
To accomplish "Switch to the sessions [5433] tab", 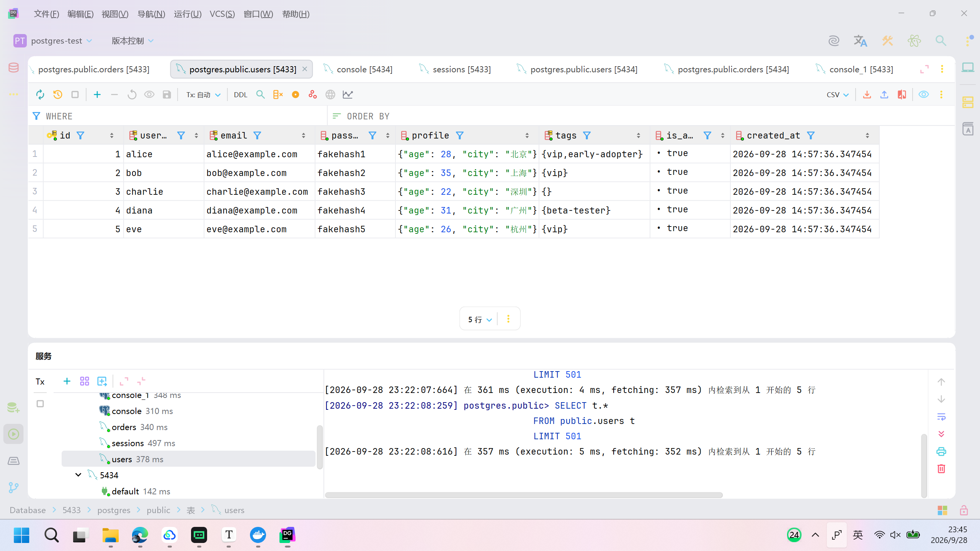I will point(455,69).
